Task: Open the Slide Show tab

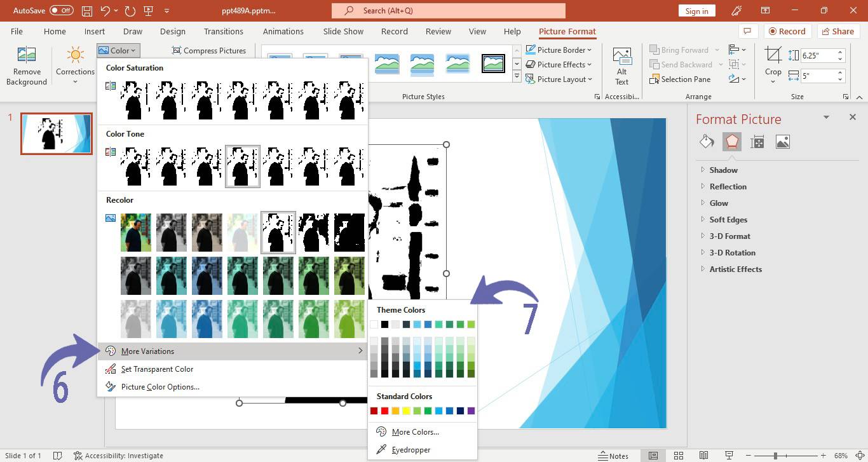Action: coord(343,31)
